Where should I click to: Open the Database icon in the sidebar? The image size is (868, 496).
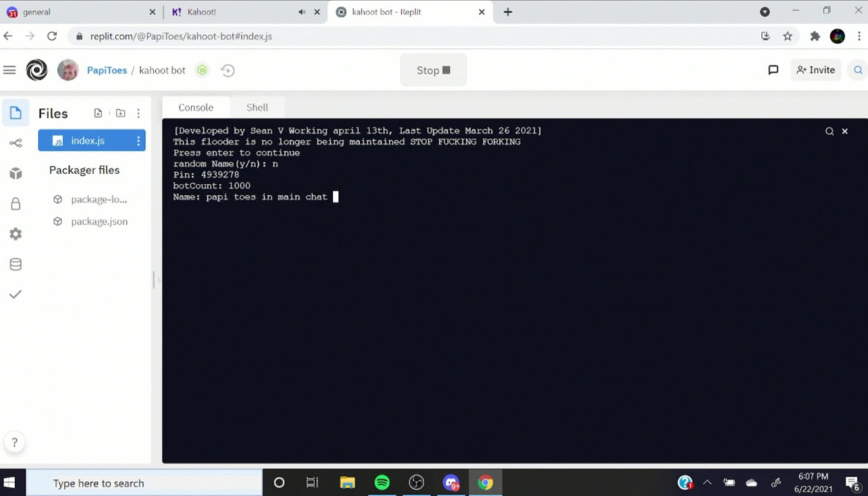click(x=16, y=263)
